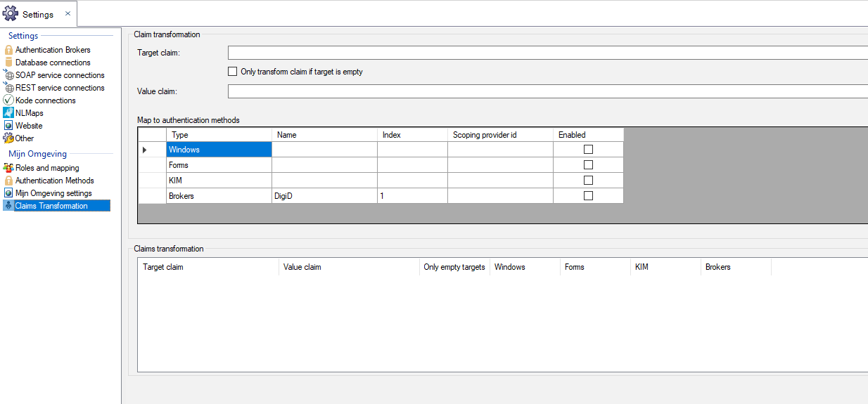Click the Authentication Methods lock icon
This screenshot has height=404, width=868.
click(8, 181)
